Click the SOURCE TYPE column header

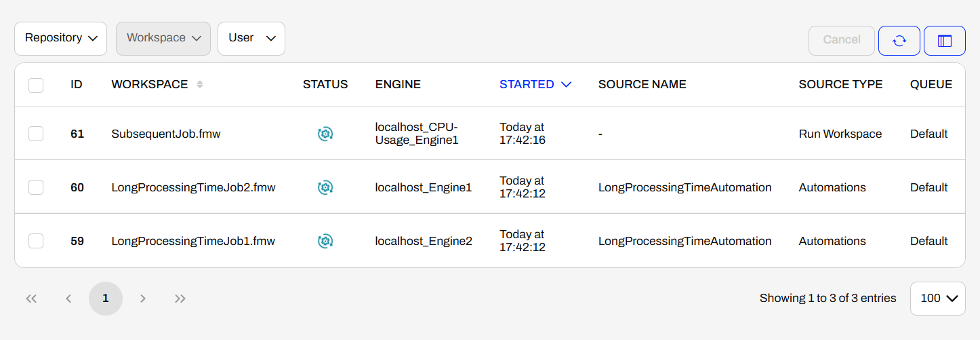coord(840,85)
